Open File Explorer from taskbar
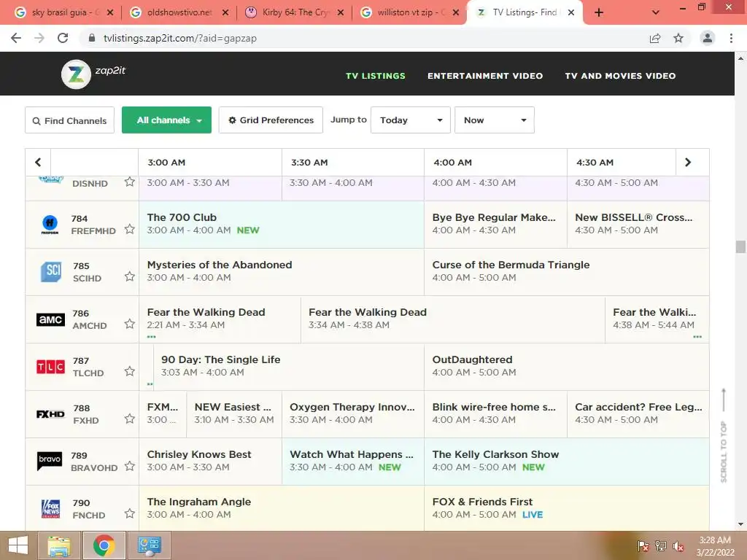The image size is (747, 560). tap(59, 545)
